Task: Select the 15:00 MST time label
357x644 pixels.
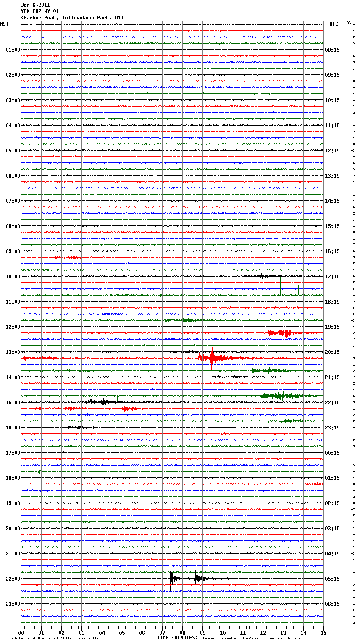Action: (13, 403)
